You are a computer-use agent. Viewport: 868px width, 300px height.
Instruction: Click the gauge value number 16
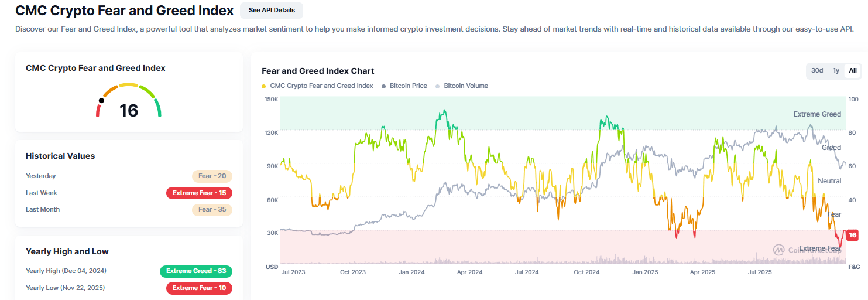pos(129,111)
